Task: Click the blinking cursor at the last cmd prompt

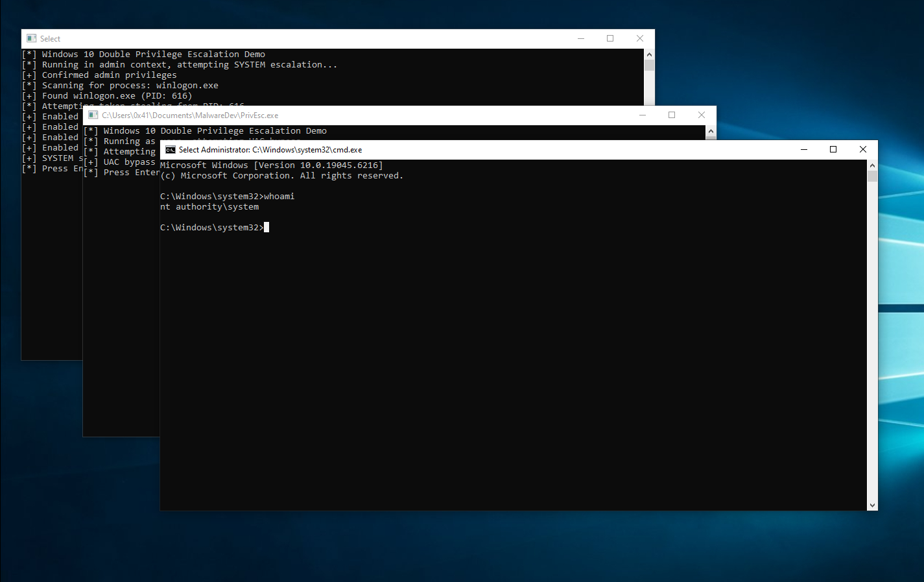Action: (267, 228)
